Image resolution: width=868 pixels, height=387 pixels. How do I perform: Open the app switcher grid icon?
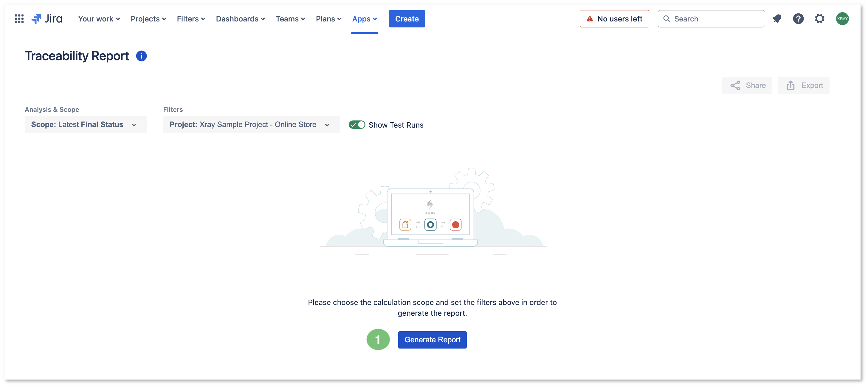tap(19, 19)
